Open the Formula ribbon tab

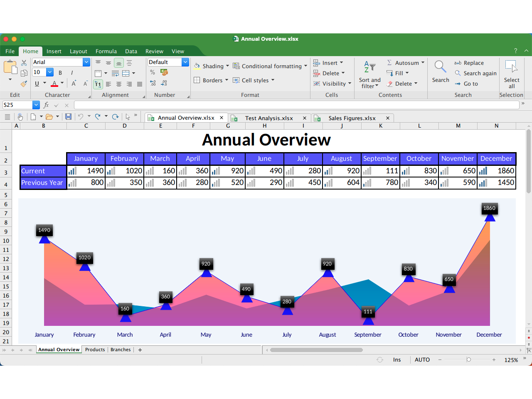(106, 51)
